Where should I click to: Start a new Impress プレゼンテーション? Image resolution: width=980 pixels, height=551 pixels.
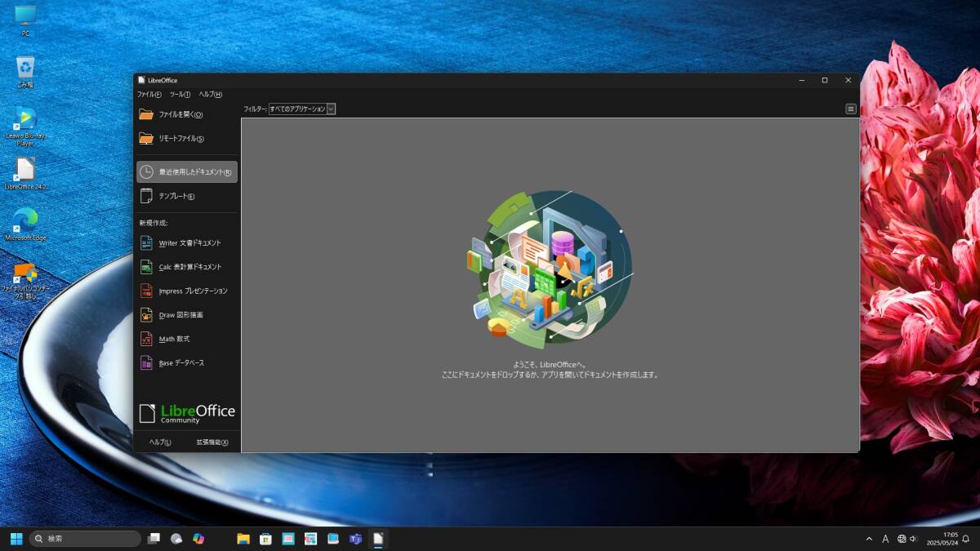pyautogui.click(x=187, y=291)
